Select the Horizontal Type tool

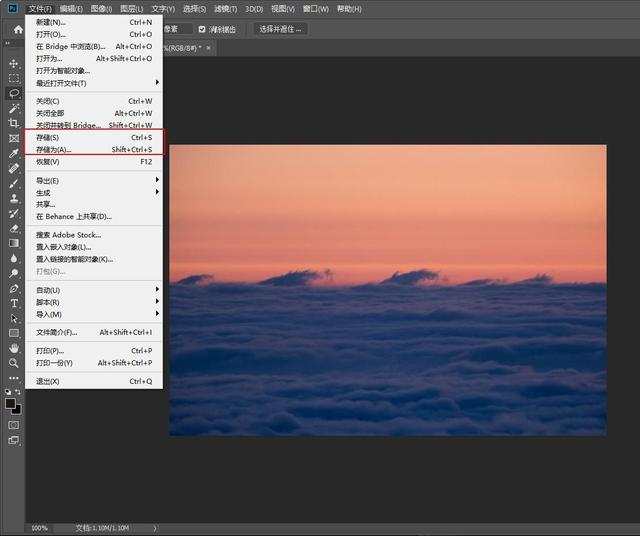tap(13, 303)
